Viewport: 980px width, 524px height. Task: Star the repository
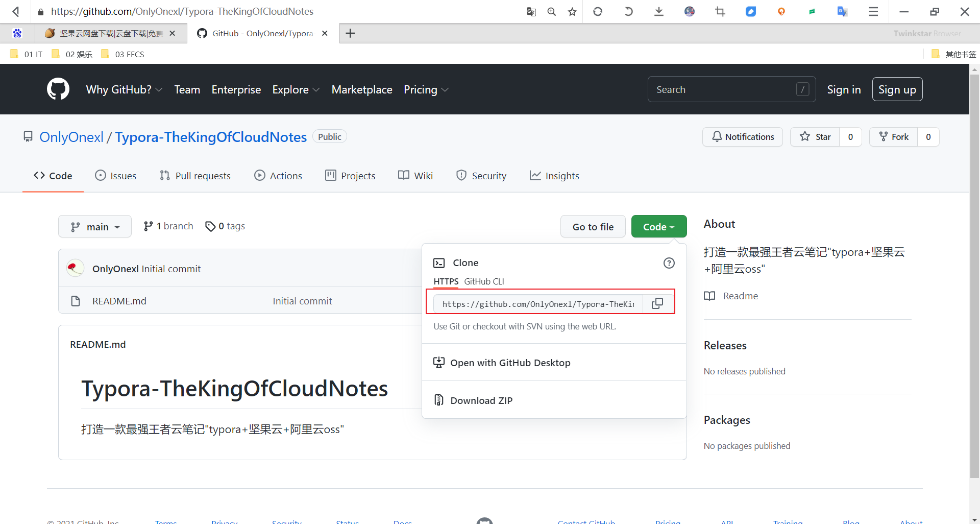click(x=815, y=137)
